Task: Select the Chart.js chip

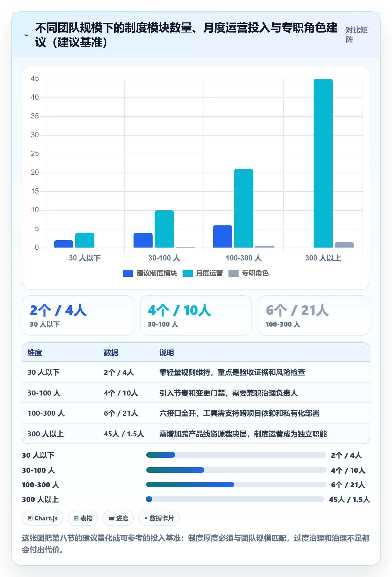Action: pos(43,518)
